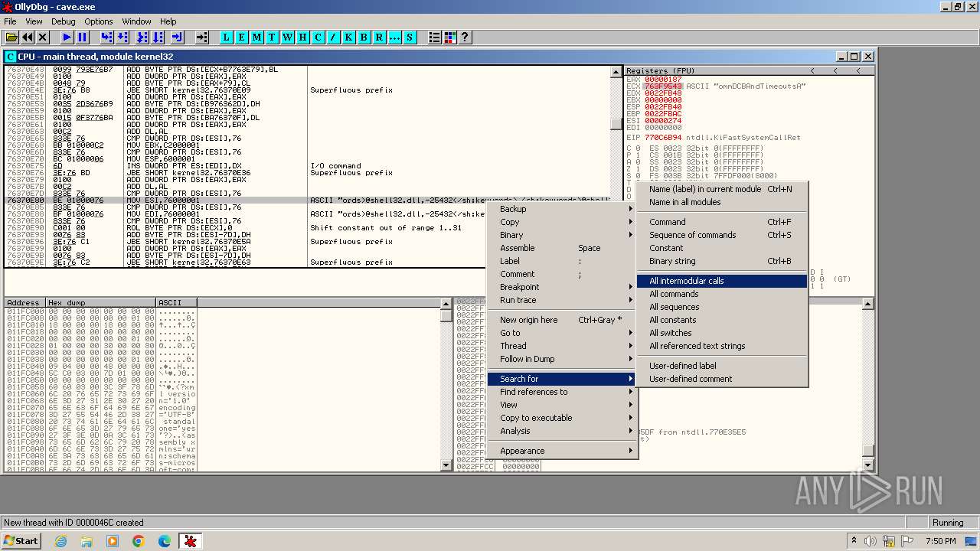Screen dimensions: 980x551
Task: Click dump pane scrollbar down arrow
Action: [x=446, y=465]
